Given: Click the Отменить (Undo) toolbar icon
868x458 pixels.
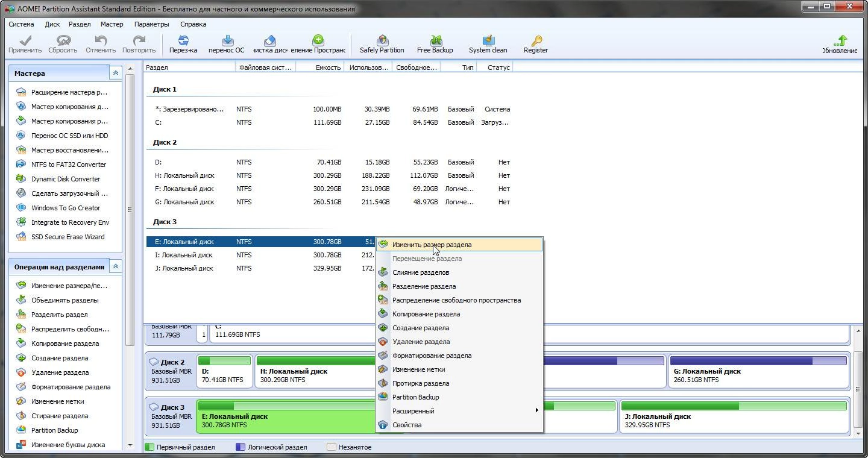Looking at the screenshot, I should [x=101, y=41].
